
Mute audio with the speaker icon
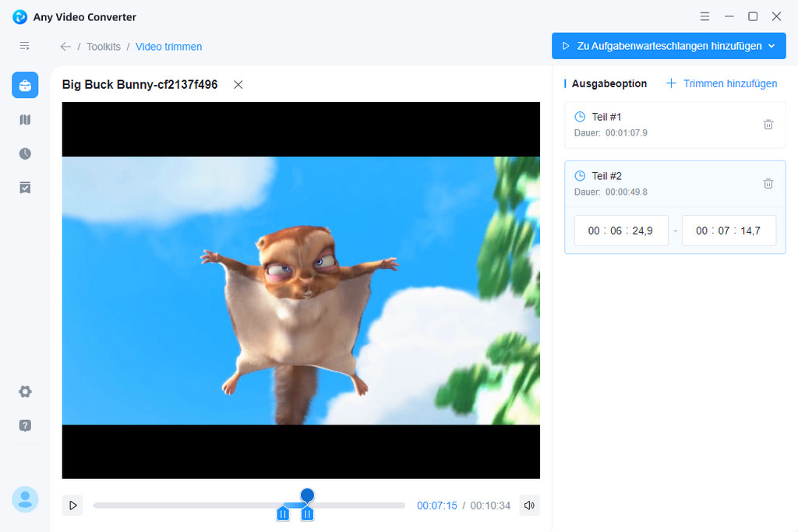[529, 506]
